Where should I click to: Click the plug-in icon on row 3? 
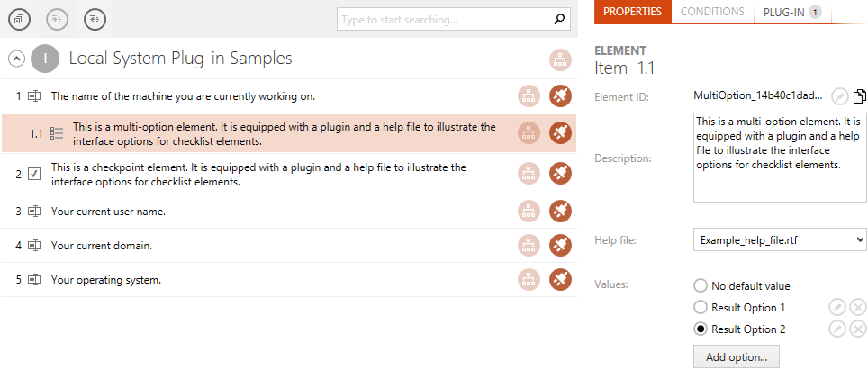[x=560, y=212]
